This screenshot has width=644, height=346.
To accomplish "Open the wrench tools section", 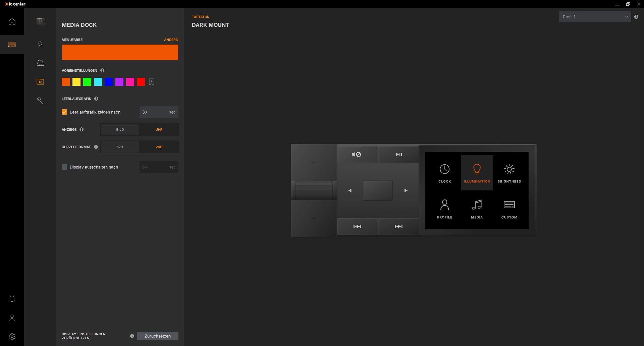I will point(40,101).
